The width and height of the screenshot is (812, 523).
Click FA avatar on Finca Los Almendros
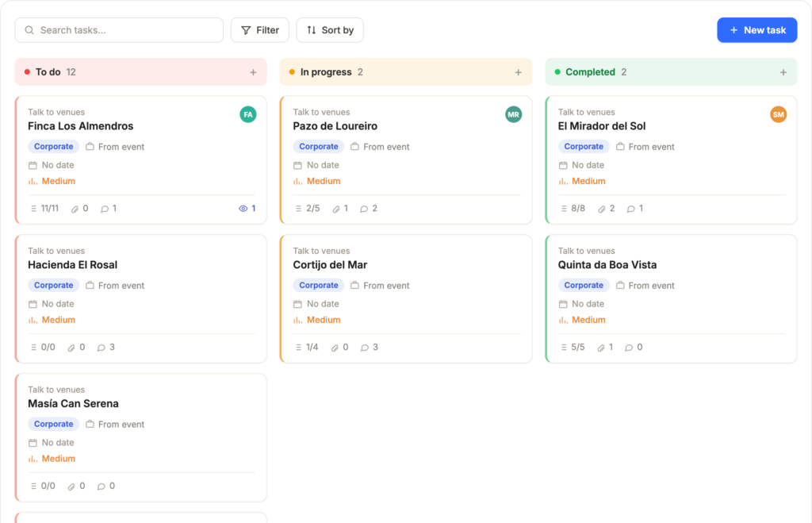248,114
